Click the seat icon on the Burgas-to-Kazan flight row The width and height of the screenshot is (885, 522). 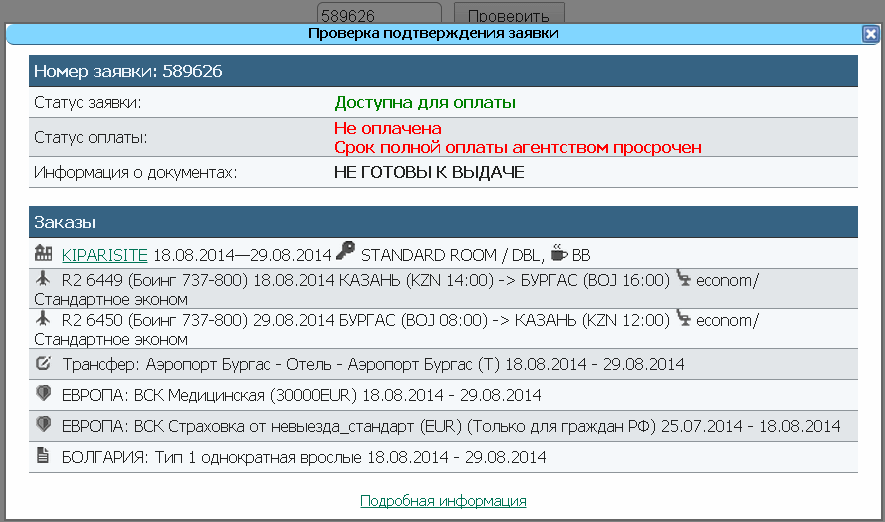(684, 320)
